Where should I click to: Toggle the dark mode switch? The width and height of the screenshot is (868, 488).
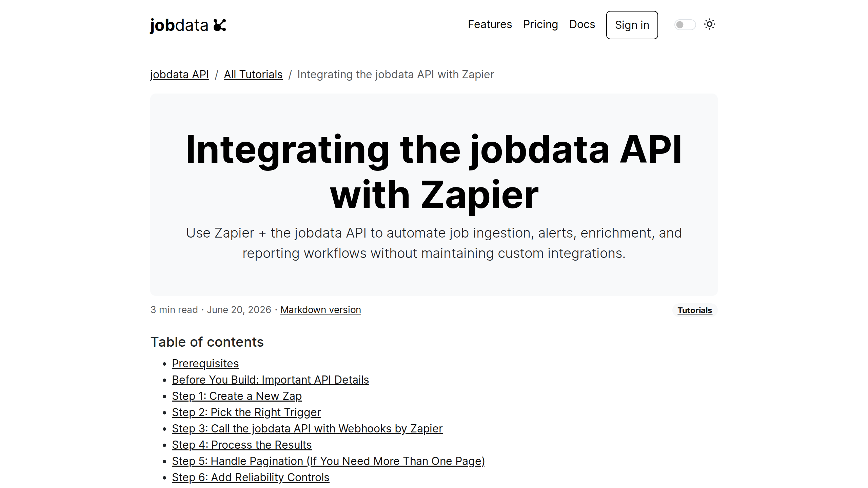[685, 25]
